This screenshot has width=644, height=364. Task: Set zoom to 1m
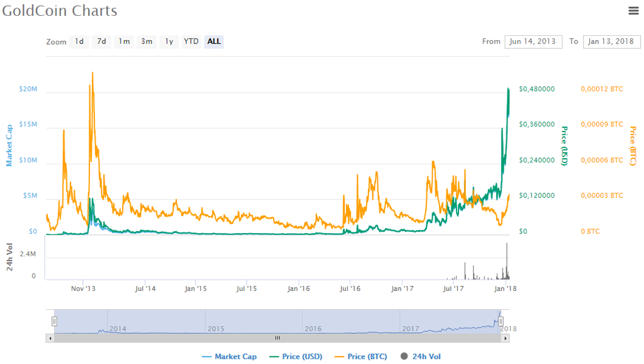point(124,42)
